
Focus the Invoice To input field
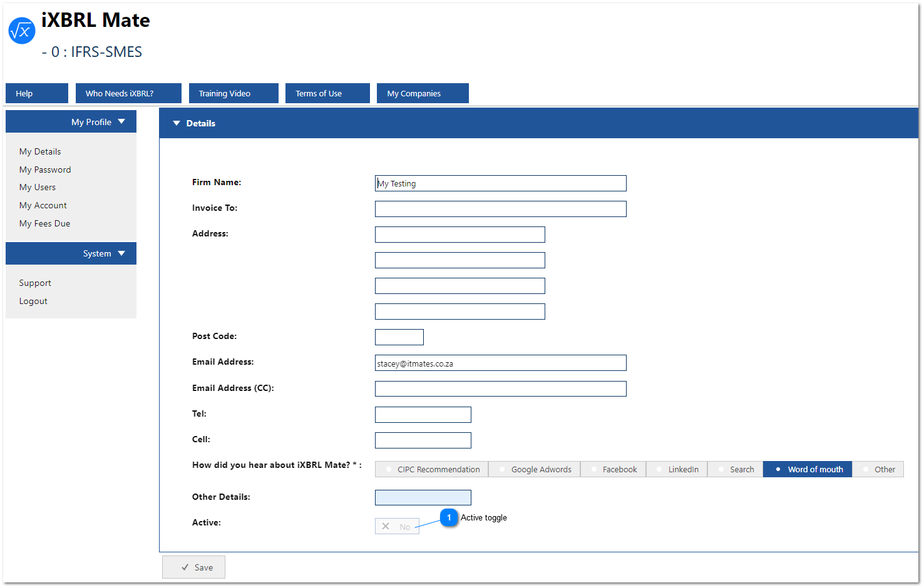(x=501, y=209)
